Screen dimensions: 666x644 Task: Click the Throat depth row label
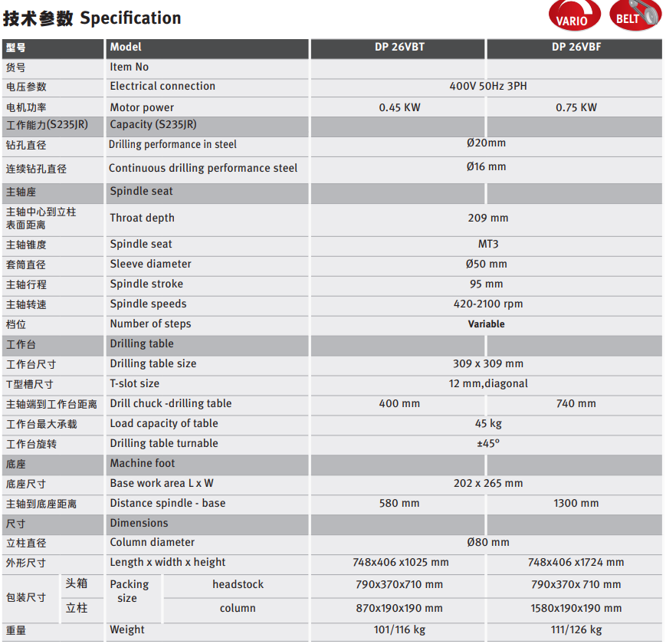pyautogui.click(x=142, y=219)
